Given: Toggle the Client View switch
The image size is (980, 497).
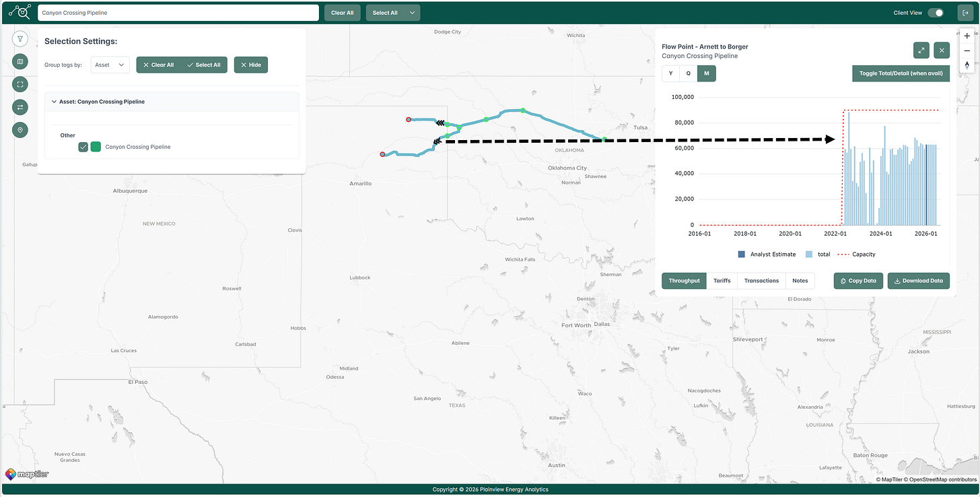Looking at the screenshot, I should point(936,13).
